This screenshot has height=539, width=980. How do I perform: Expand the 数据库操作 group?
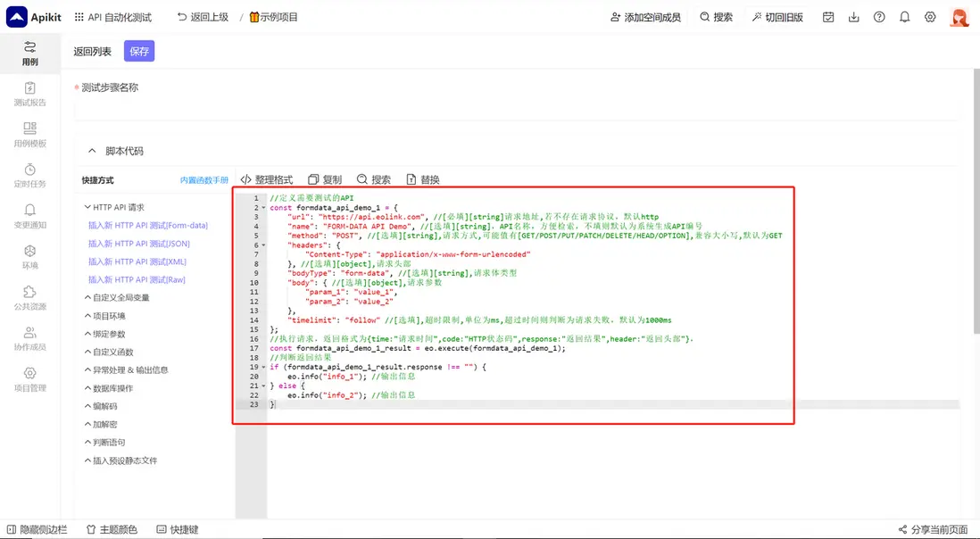pos(109,388)
